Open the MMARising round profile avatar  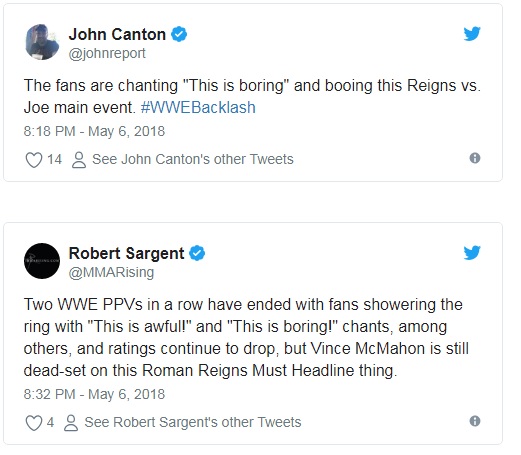coord(42,261)
